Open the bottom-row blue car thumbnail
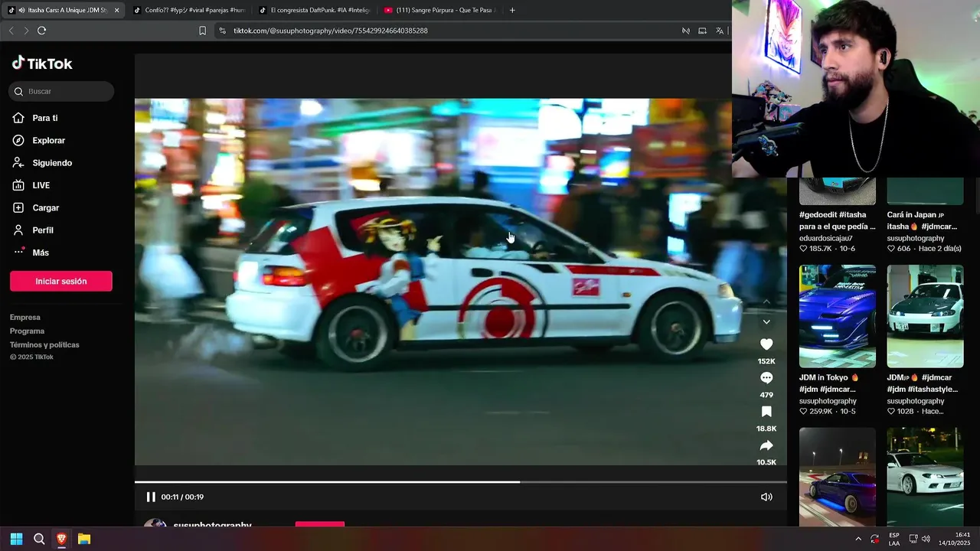The height and width of the screenshot is (551, 980). (x=838, y=477)
